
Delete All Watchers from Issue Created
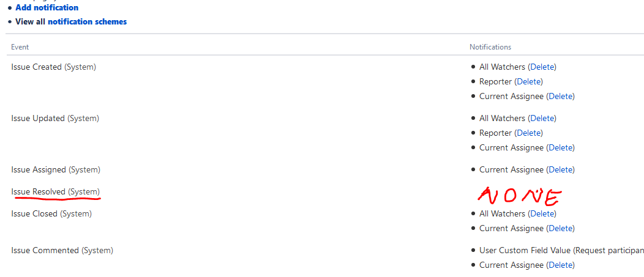coord(542,67)
